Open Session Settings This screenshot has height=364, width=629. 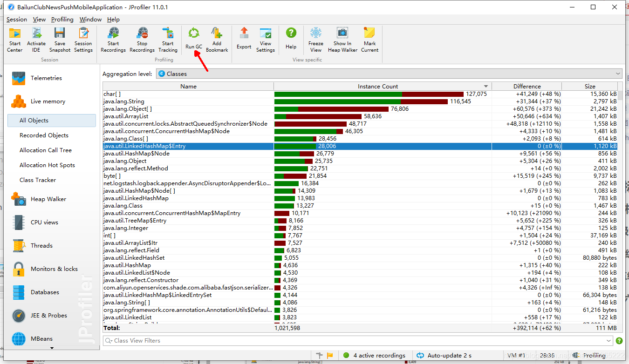(83, 40)
